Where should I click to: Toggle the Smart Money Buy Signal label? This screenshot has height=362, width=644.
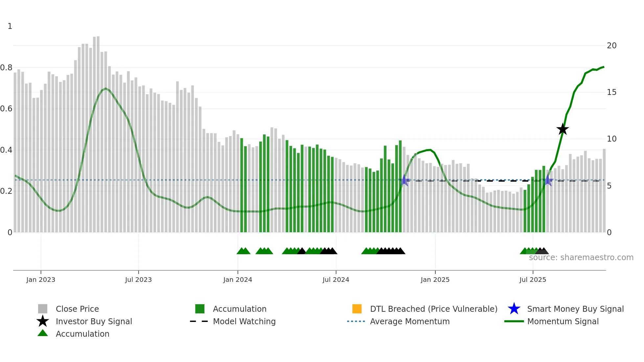pyautogui.click(x=575, y=309)
